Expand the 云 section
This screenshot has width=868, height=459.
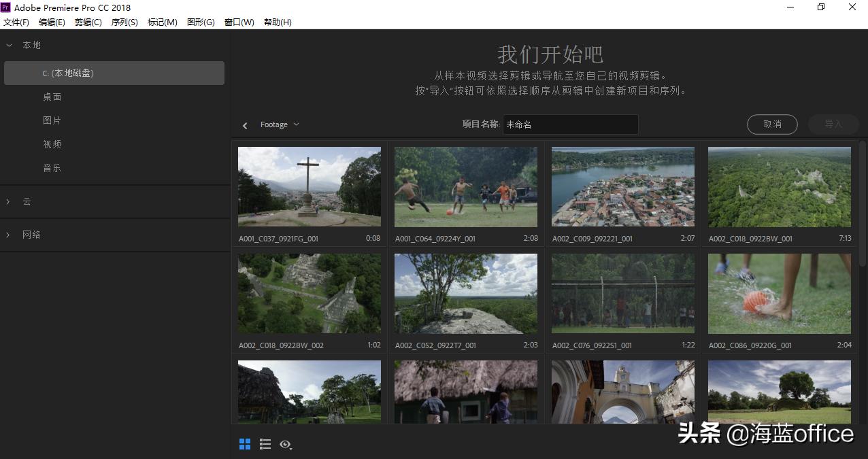tap(10, 201)
